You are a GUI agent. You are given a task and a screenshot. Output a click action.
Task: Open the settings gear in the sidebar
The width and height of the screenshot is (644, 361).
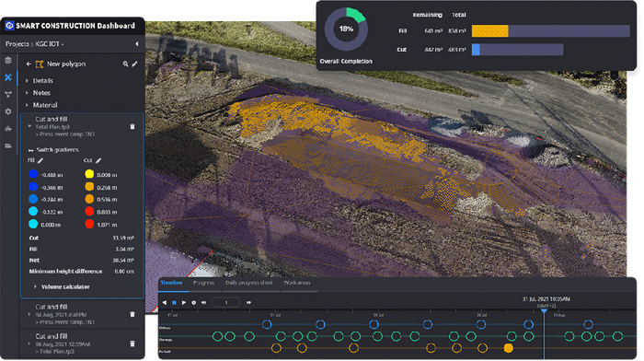click(x=8, y=111)
